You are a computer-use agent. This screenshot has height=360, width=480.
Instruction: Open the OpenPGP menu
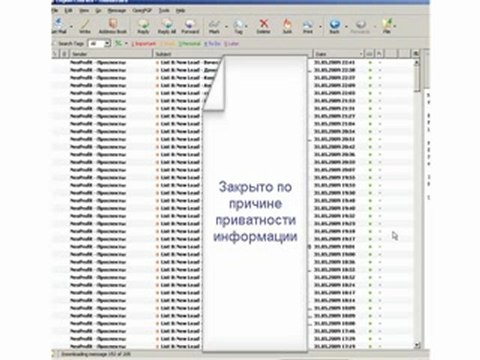coord(142,11)
